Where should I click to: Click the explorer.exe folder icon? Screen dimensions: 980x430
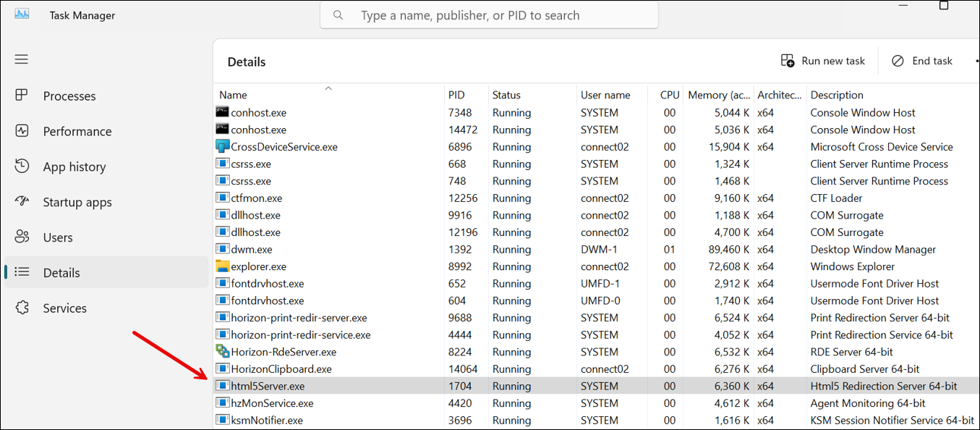pos(221,266)
